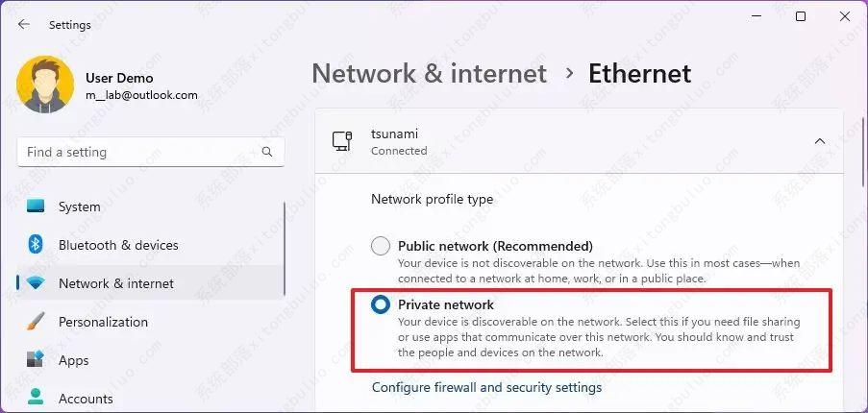Click the Accounts person icon
The image size is (868, 413).
pos(36,398)
